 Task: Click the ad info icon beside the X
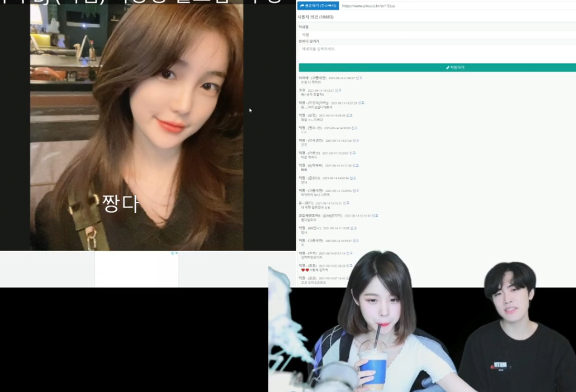(x=173, y=253)
